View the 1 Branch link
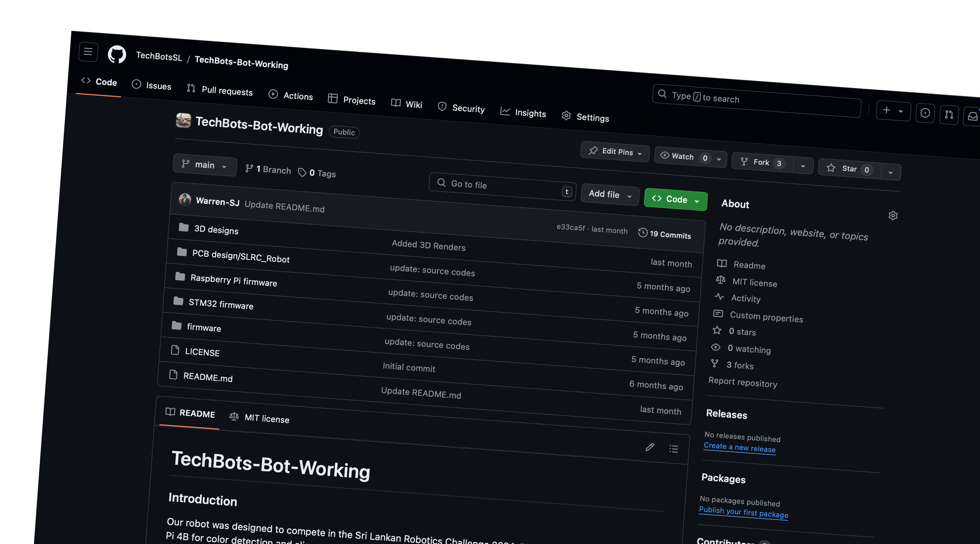980x544 pixels. click(268, 169)
